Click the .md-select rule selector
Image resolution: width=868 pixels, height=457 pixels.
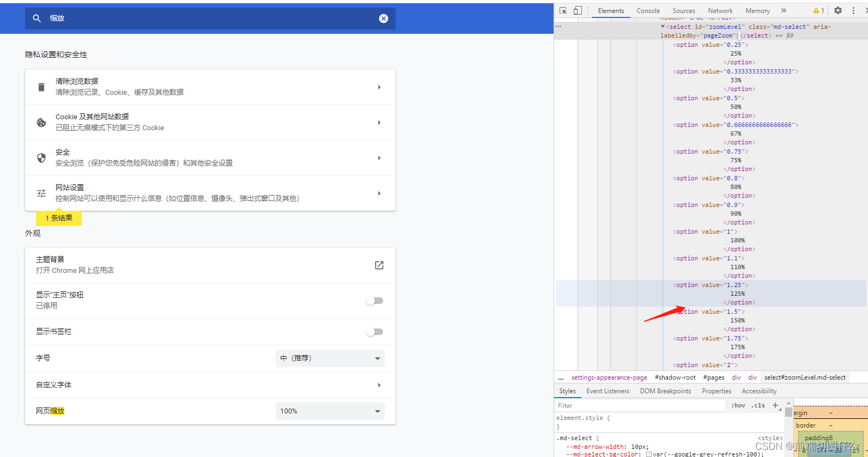pos(574,438)
